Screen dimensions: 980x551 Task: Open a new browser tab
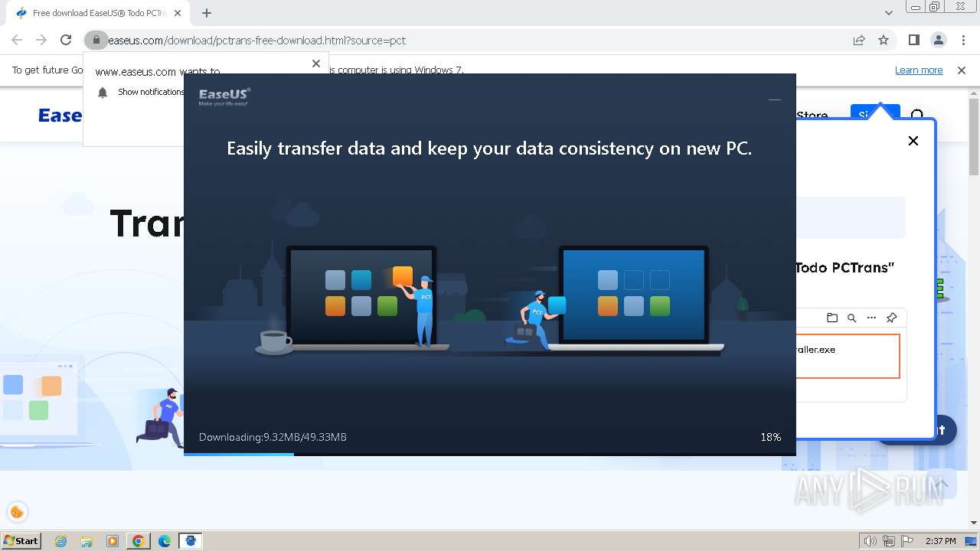pyautogui.click(x=207, y=13)
